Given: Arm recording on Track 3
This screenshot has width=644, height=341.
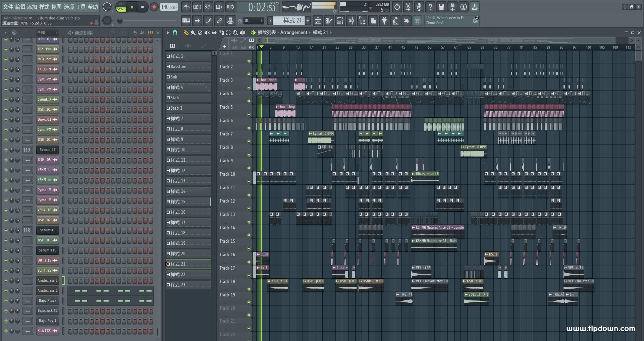Looking at the screenshot, I should click(249, 88).
